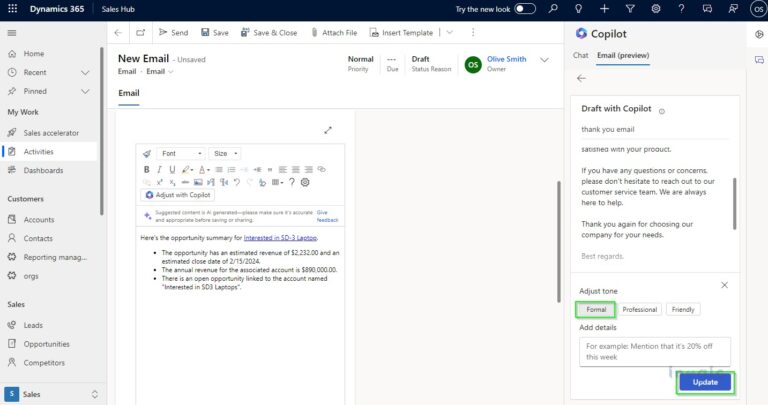768x405 pixels.
Task: Click the Send icon in command bar
Action: tap(164, 32)
